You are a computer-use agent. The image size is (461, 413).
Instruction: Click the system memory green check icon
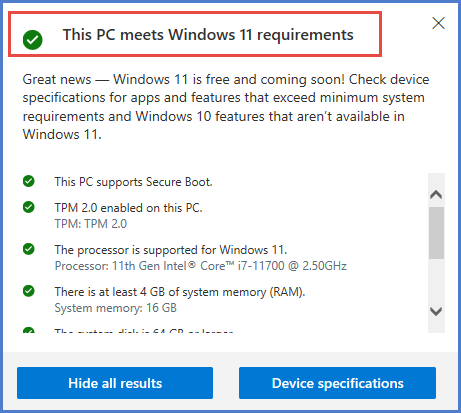tap(29, 291)
